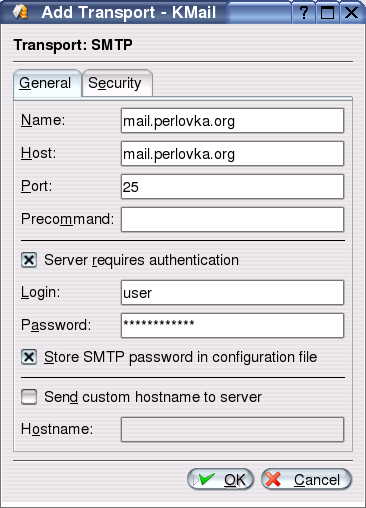Enable Send custom hostname to server
Image resolution: width=366 pixels, height=508 pixels.
[x=29, y=397]
